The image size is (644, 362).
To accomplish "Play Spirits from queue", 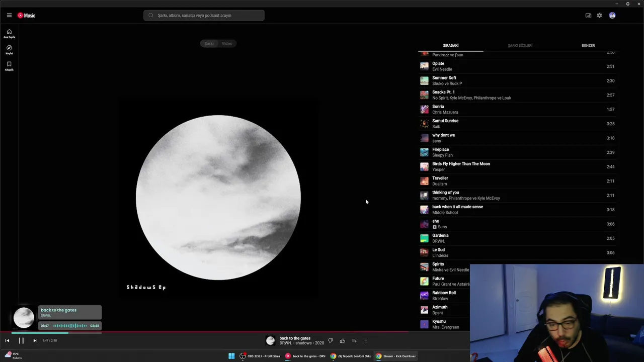I will pos(444,267).
